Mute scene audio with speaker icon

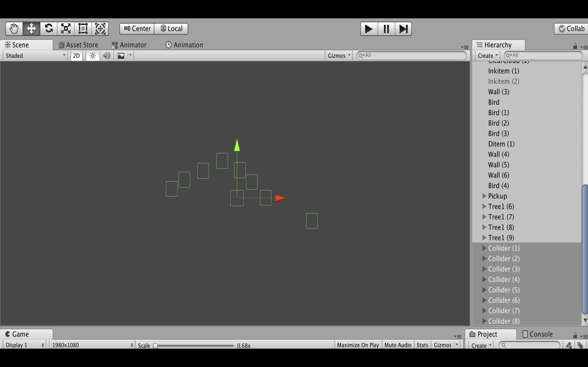[x=106, y=56]
